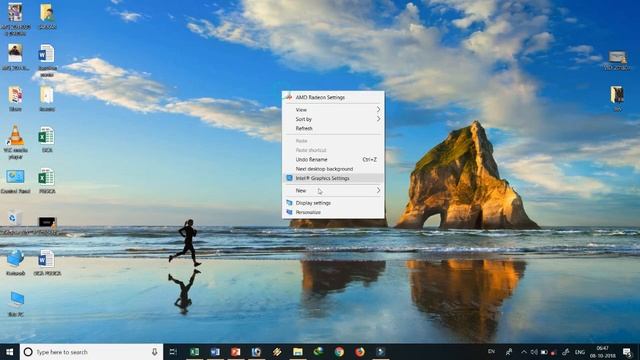Open the Windows Start menu

pos(10,352)
